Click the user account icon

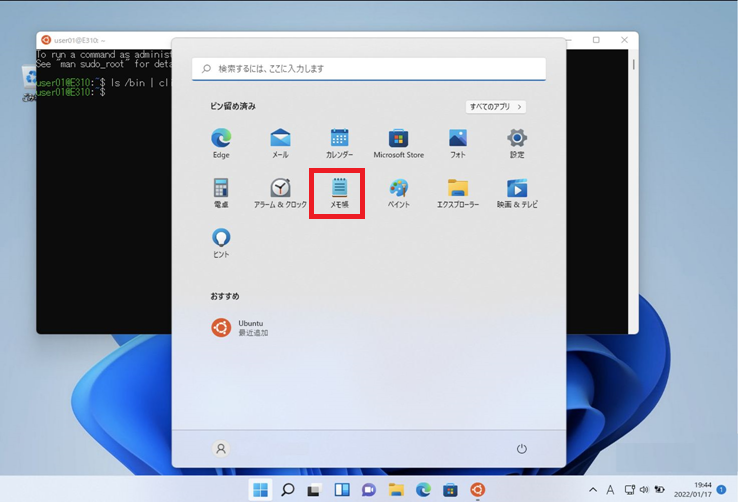(x=221, y=449)
